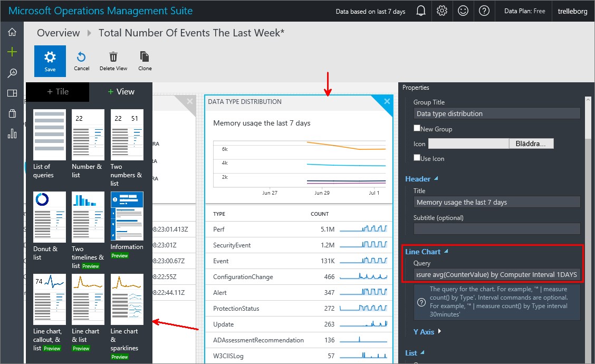Click the Bläddra... browse button
The image size is (595, 364).
pyautogui.click(x=531, y=143)
